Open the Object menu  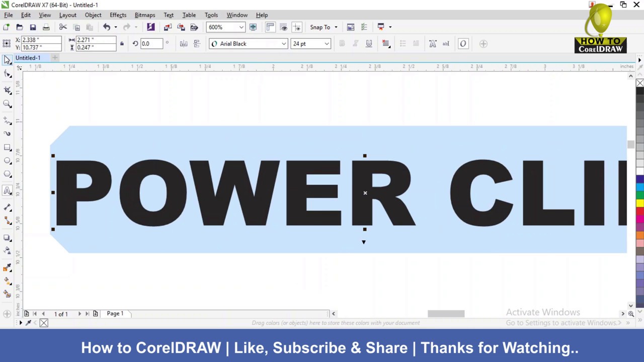[93, 15]
